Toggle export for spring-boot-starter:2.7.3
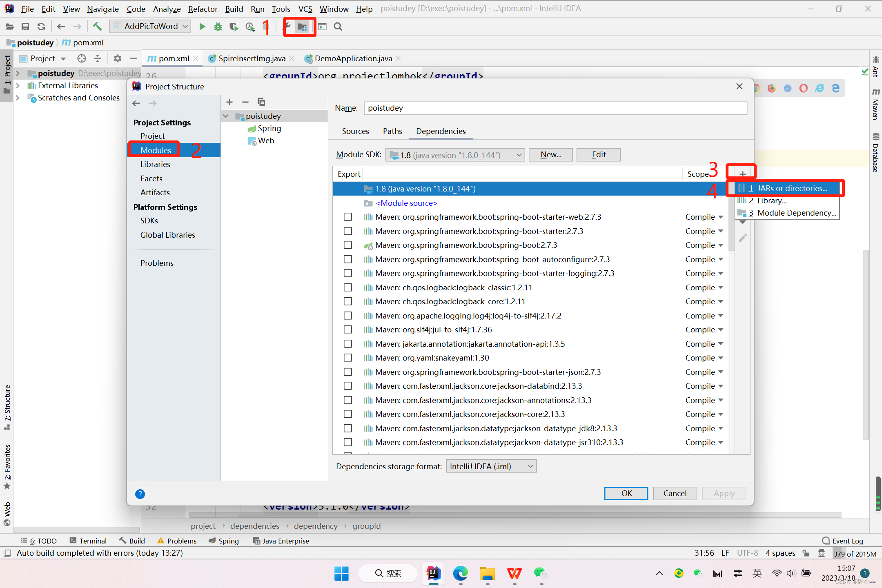 [348, 231]
